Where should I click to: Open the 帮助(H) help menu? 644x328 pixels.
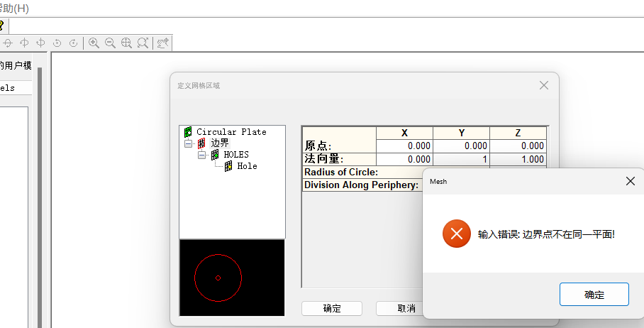coord(14,9)
